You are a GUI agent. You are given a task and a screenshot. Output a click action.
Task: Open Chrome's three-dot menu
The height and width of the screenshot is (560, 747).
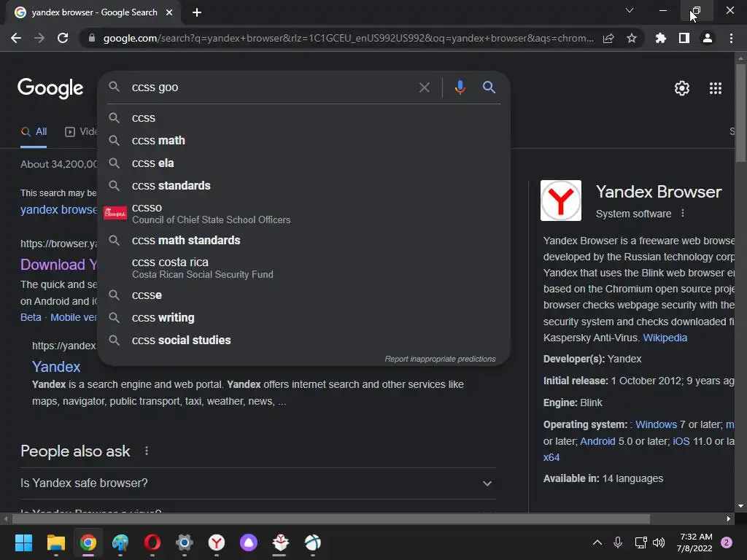click(731, 38)
